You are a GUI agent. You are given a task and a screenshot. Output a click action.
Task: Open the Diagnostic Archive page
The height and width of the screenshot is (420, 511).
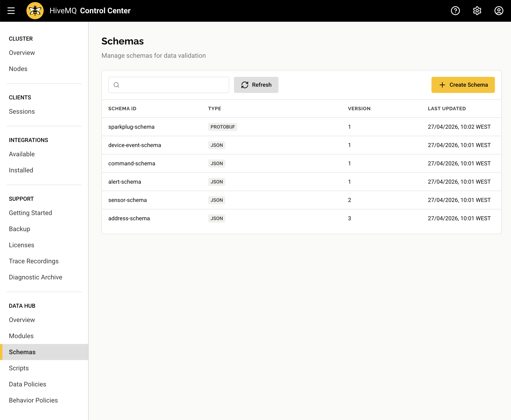click(x=36, y=277)
